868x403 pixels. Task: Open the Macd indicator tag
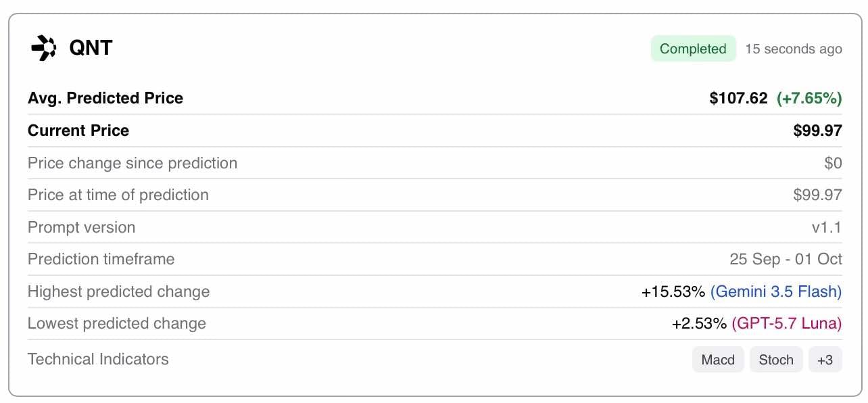[718, 360]
